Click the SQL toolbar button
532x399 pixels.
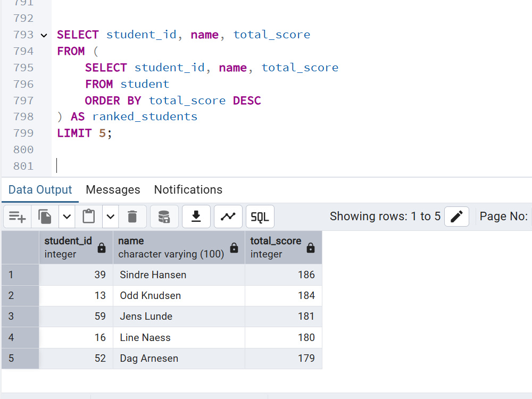point(260,217)
